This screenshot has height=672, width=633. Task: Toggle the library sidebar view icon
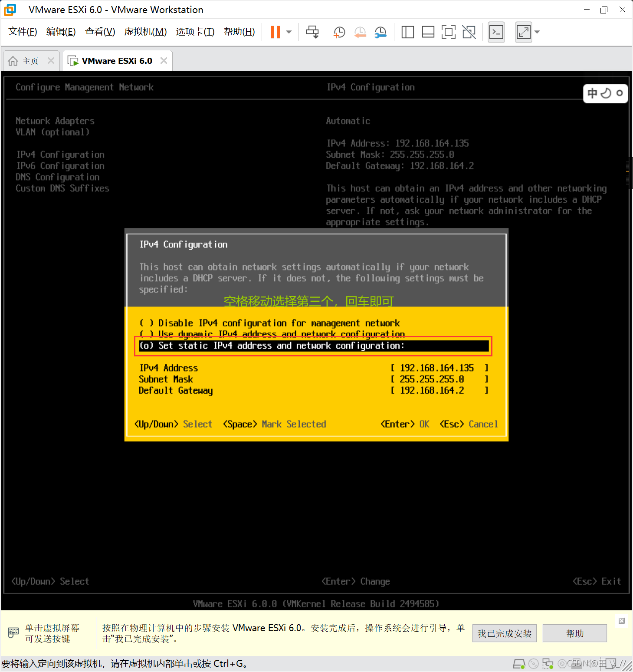tap(408, 32)
